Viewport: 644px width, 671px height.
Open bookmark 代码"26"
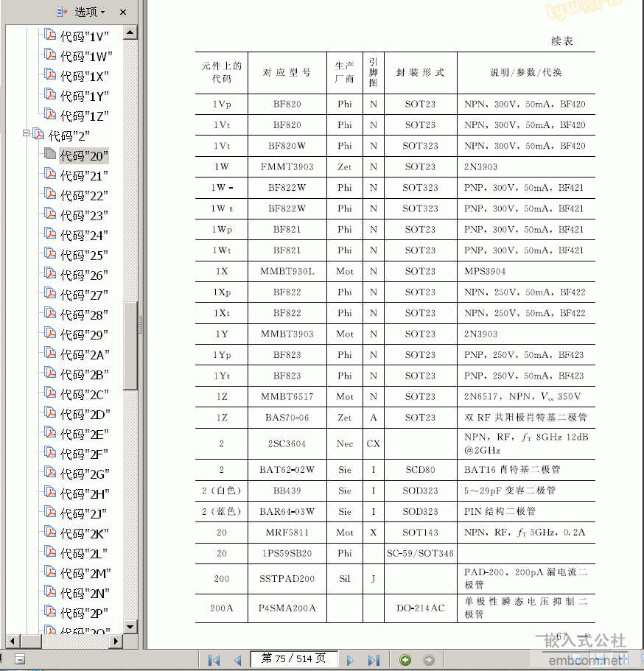pyautogui.click(x=84, y=275)
